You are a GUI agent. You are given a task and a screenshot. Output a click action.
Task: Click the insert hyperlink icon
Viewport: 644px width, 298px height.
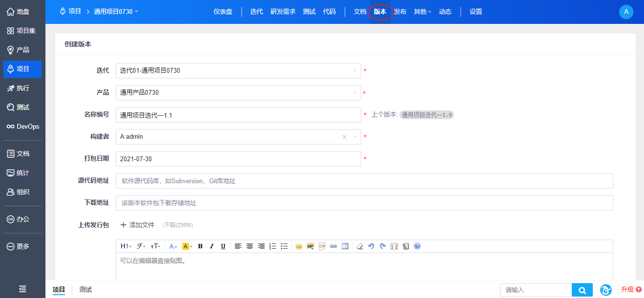333,246
